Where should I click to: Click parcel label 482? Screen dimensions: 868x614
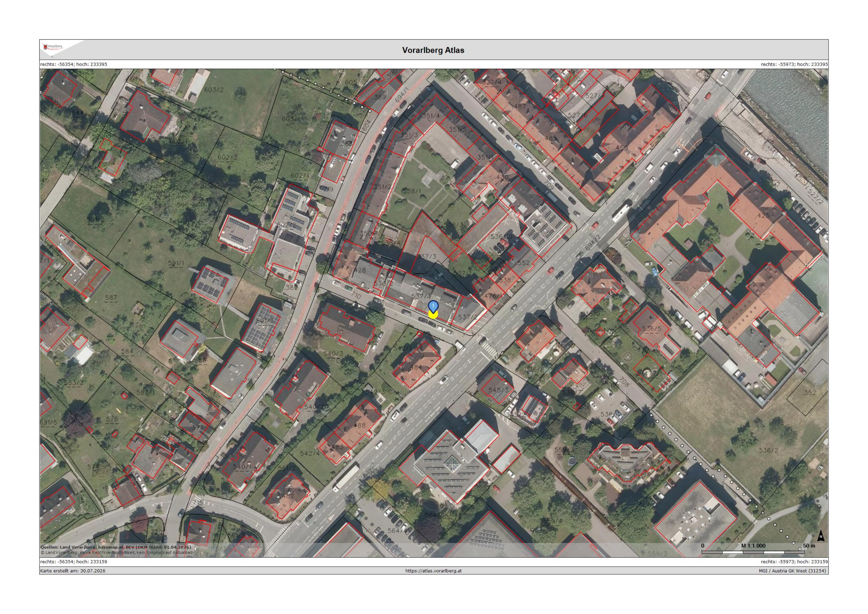click(288, 496)
